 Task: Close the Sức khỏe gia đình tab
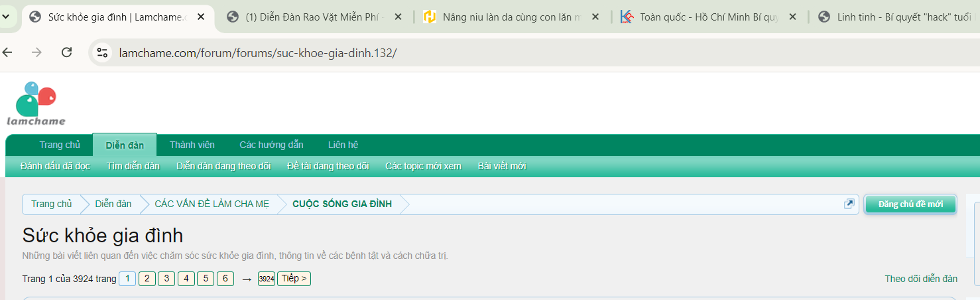[x=200, y=17]
